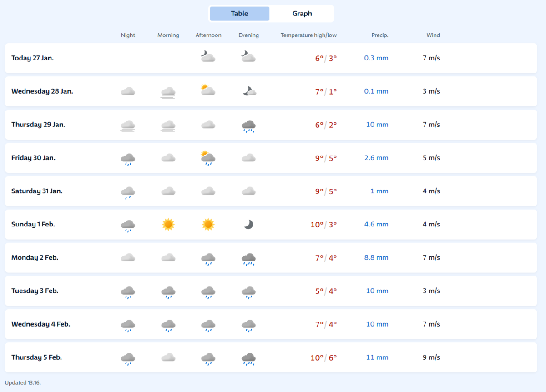Expand the Today 27 Jan. row
This screenshot has width=546, height=392.
(33, 58)
